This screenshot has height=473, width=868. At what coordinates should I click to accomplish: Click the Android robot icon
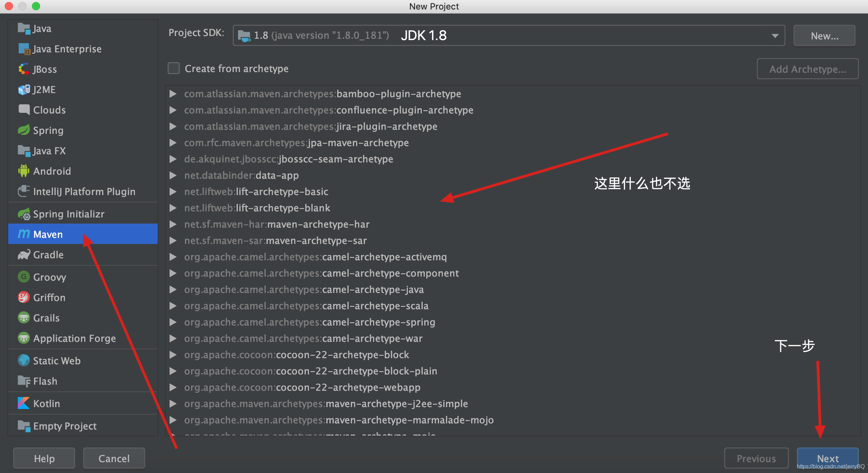click(x=24, y=171)
